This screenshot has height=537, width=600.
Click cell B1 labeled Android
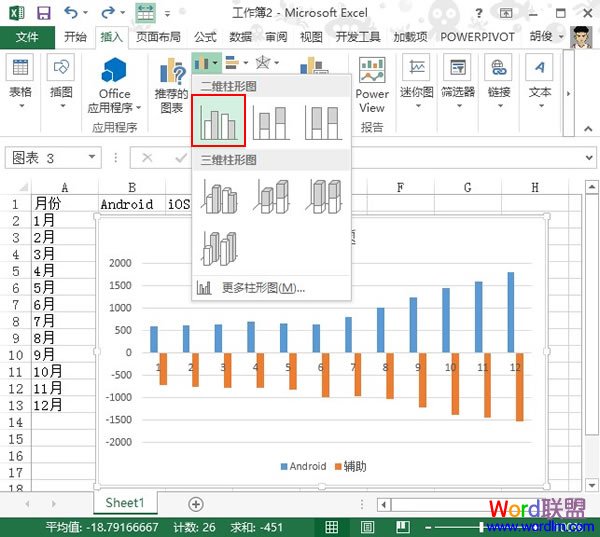click(132, 204)
